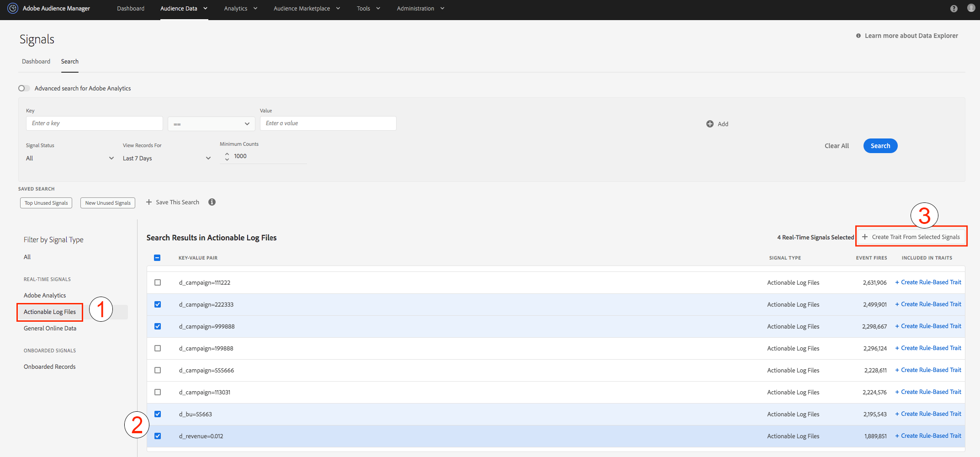
Task: Expand the Administration menu
Action: pyautogui.click(x=421, y=9)
